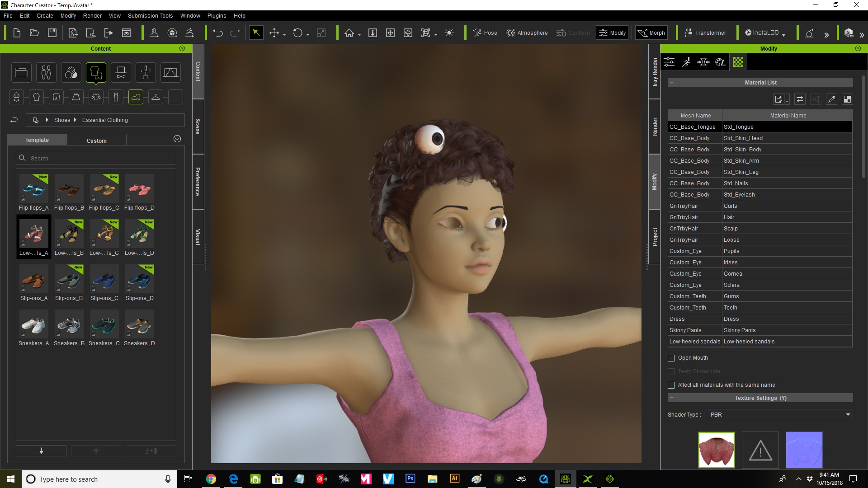Open the Morph panel button
The image size is (868, 488).
651,33
